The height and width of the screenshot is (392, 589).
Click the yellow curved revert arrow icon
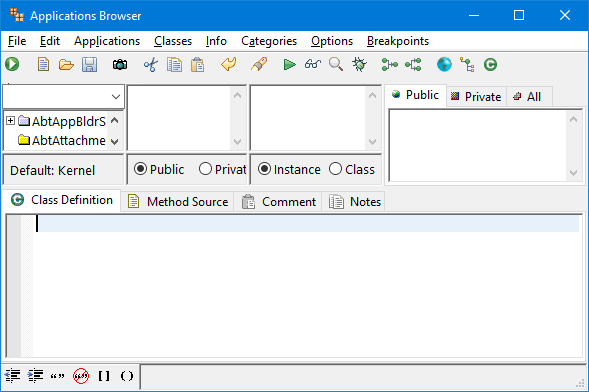point(228,65)
